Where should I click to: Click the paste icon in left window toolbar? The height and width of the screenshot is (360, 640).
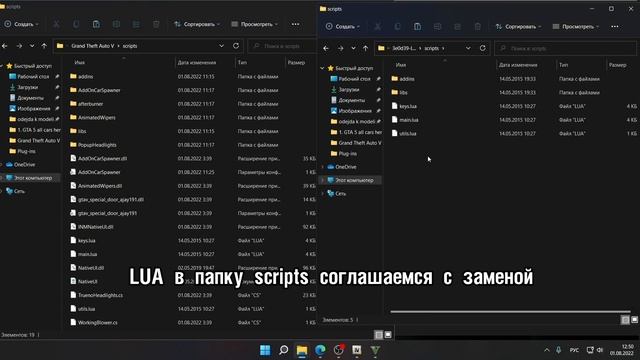point(96,24)
